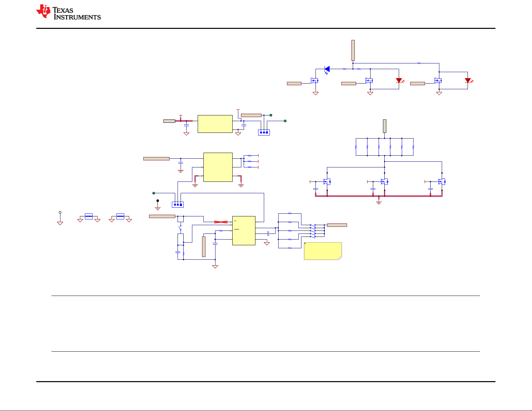The image size is (532, 411).
Task: Select the red do-not-populate cross mark
Action: click(221, 222)
